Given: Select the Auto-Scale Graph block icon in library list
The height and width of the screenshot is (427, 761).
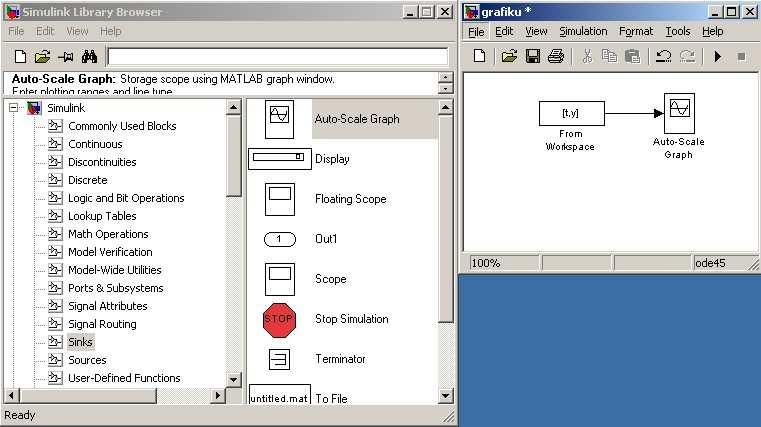Looking at the screenshot, I should (279, 119).
